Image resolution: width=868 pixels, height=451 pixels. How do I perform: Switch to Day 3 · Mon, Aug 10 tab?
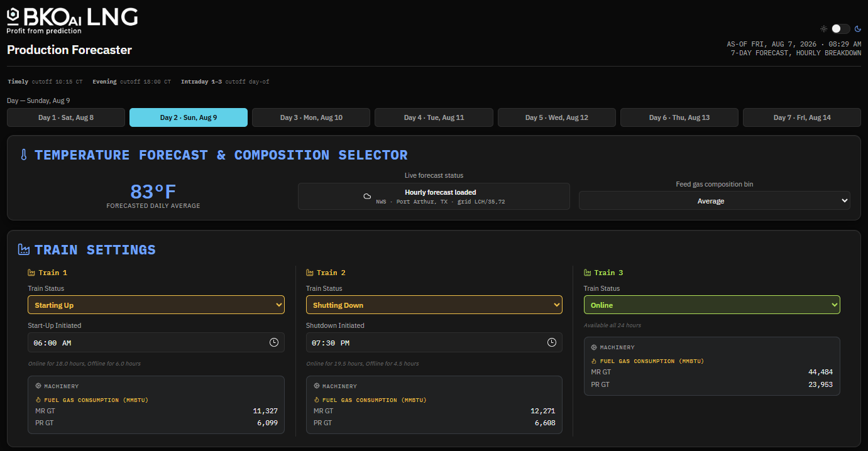pos(311,117)
